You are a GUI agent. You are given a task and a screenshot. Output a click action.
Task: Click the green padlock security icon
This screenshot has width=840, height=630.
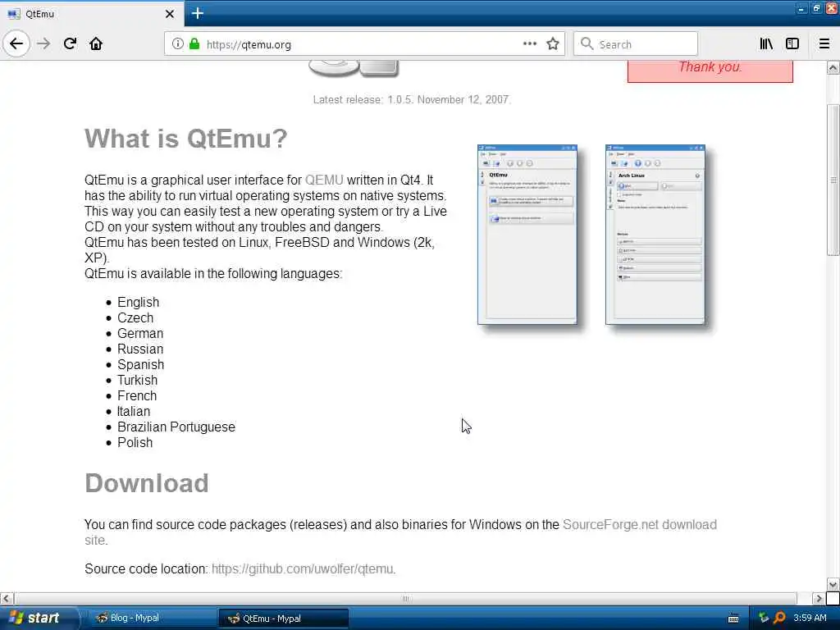194,44
